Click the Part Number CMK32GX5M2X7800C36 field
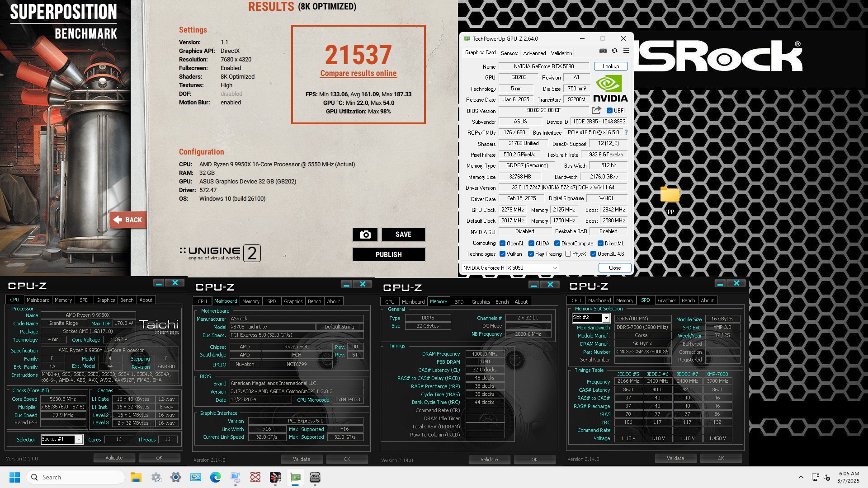This screenshot has height=488, width=868. coord(642,352)
